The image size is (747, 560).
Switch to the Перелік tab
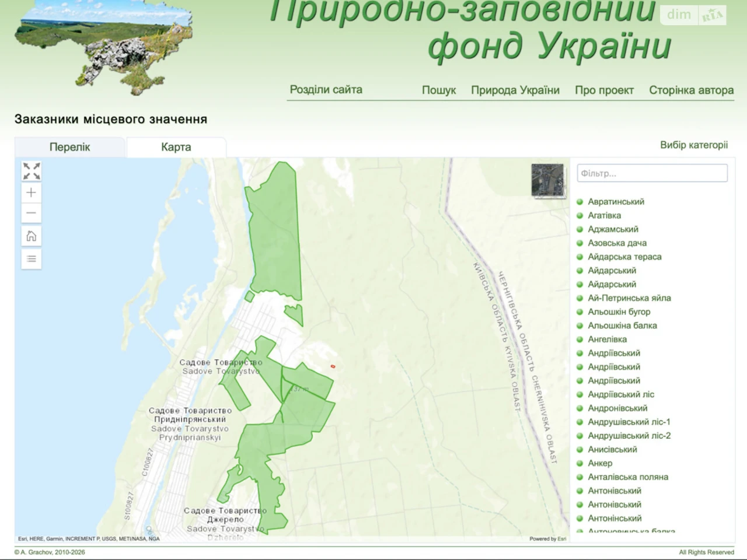69,147
